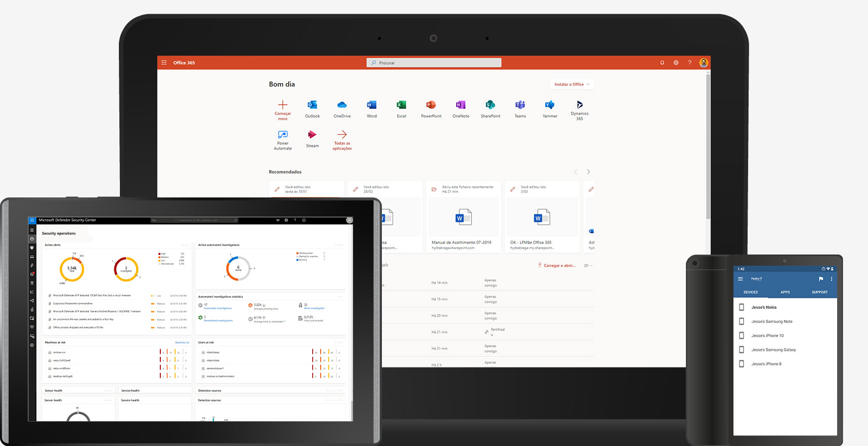Open Office 365 help question mark
Viewport: 868px width, 446px height.
point(689,63)
